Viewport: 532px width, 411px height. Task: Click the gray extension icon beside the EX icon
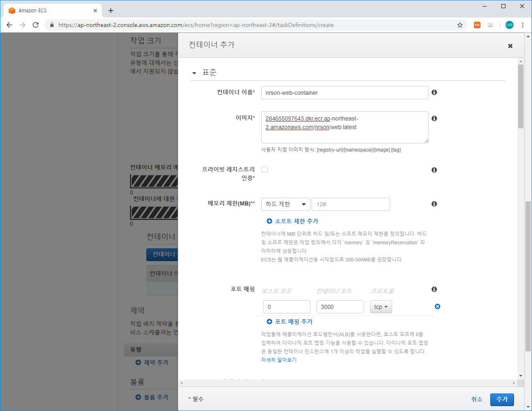click(490, 25)
